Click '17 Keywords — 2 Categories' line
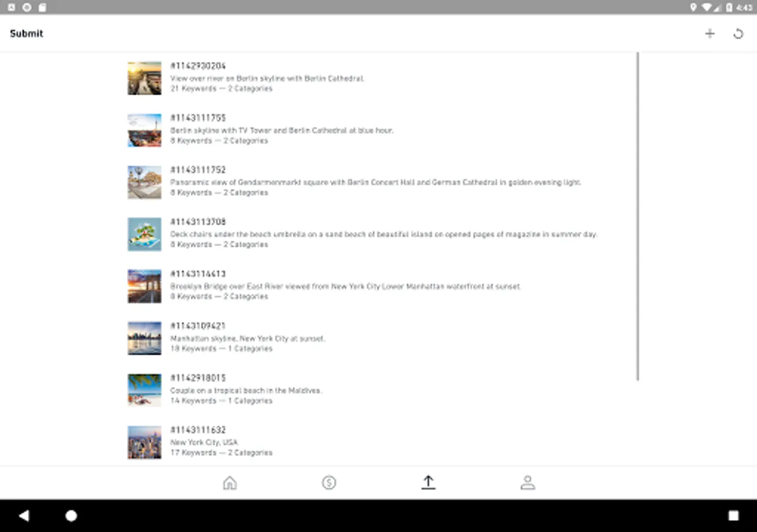The image size is (757, 532). pos(221,453)
